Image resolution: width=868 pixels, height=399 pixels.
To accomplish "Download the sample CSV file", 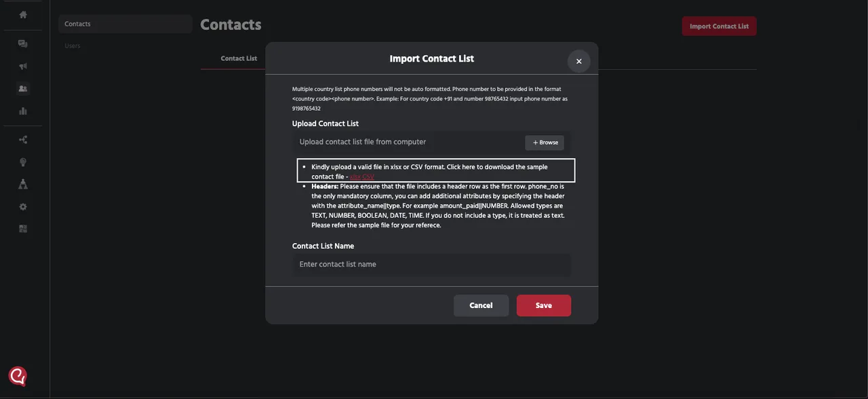I will [x=368, y=176].
